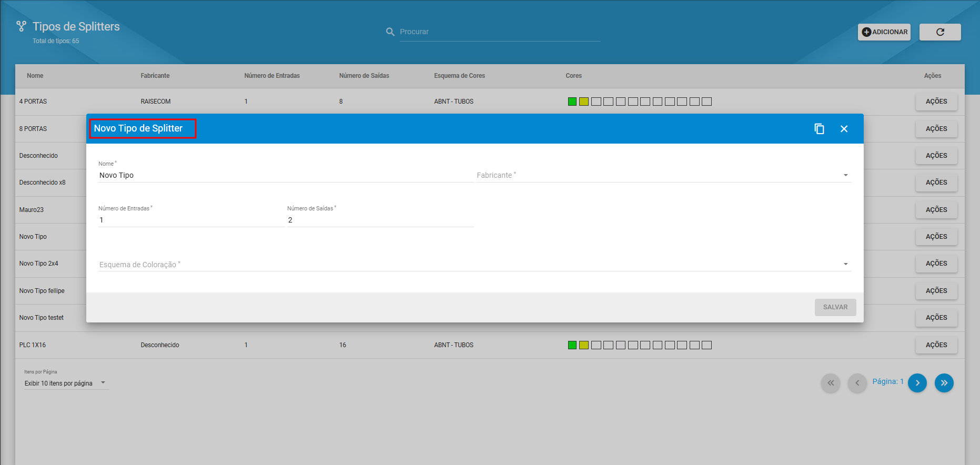
Task: Click the Cores column header
Action: coord(573,76)
